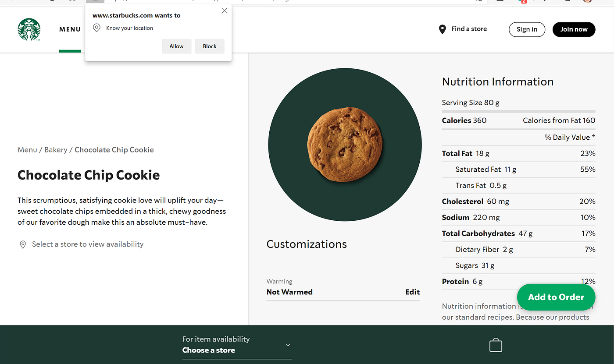
Task: Click the Add to Order button
Action: [556, 297]
